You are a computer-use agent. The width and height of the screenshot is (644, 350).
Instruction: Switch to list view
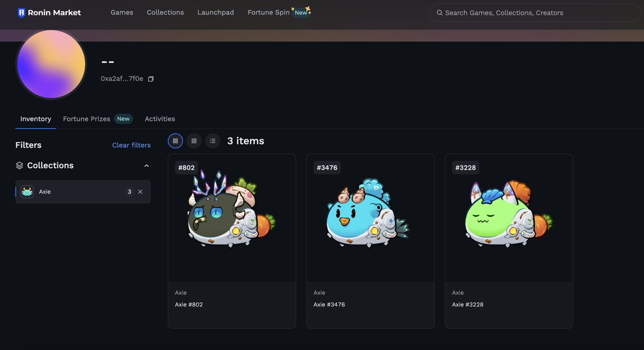(212, 141)
